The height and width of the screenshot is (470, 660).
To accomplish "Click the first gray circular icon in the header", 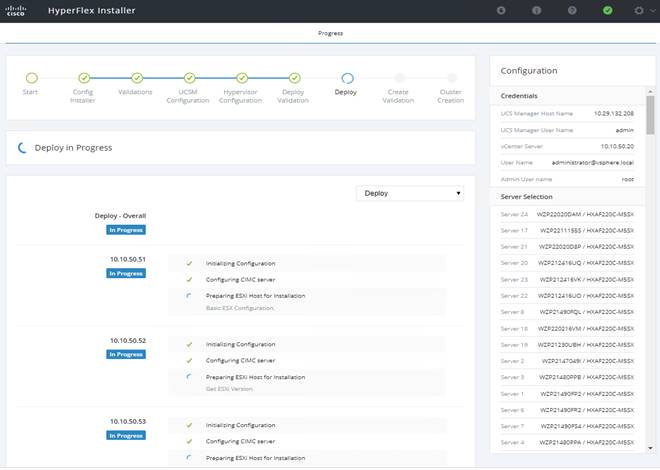I will (x=501, y=11).
